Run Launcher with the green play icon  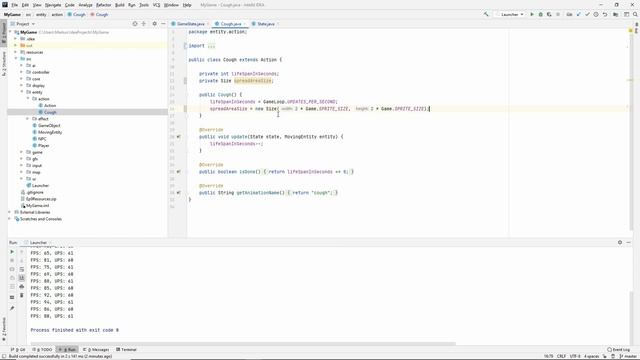tap(532, 14)
